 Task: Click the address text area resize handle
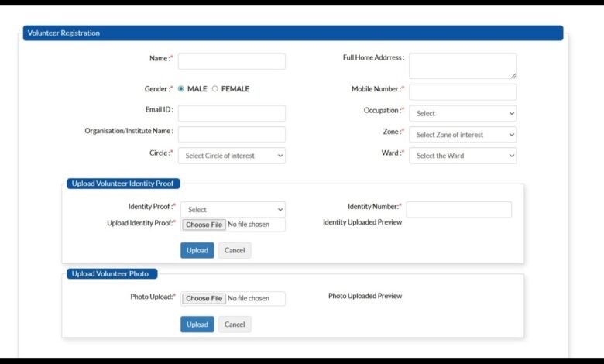point(513,75)
